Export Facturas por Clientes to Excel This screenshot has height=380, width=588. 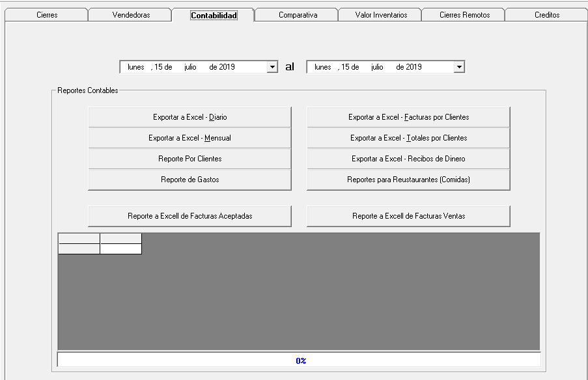(x=408, y=117)
